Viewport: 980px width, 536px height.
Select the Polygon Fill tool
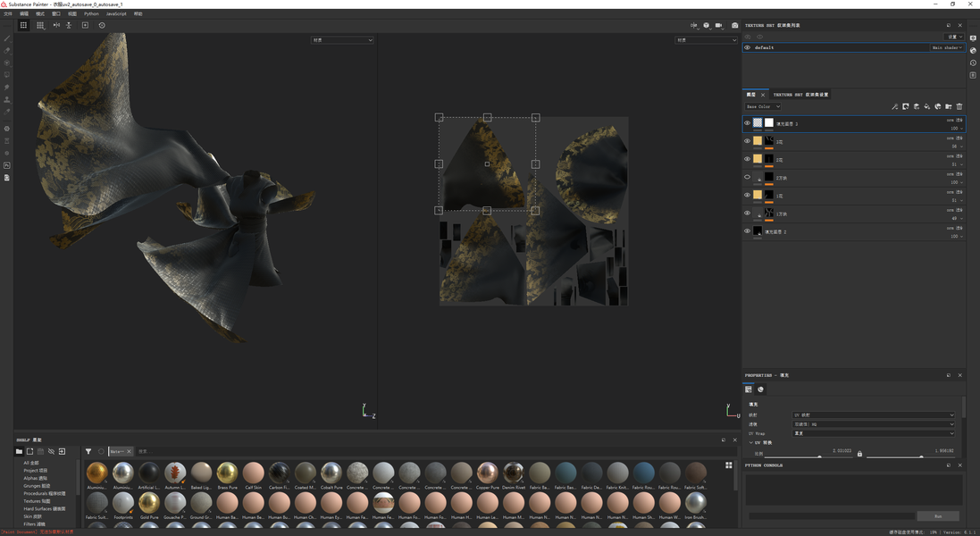coord(7,75)
